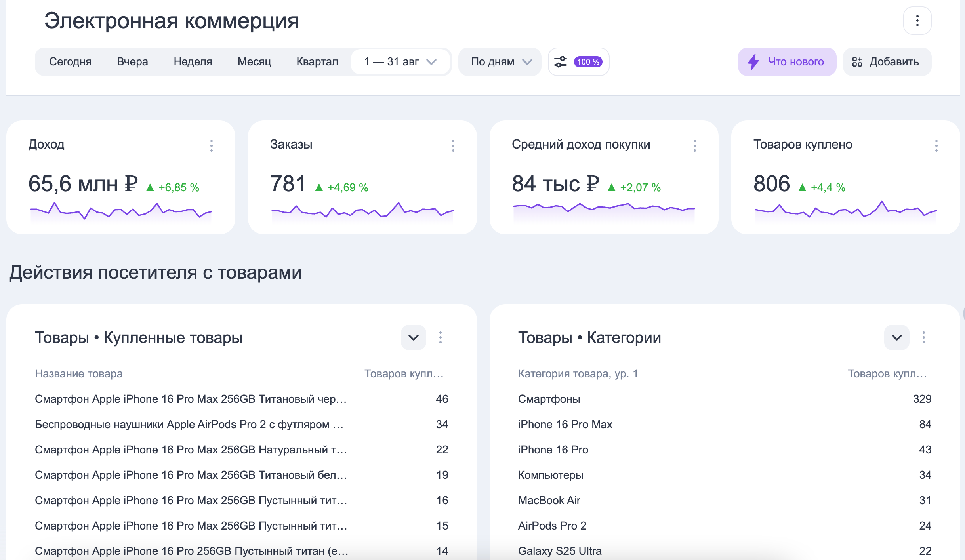Open the dashboard options menu at top right
This screenshot has height=560, width=965.
click(917, 20)
